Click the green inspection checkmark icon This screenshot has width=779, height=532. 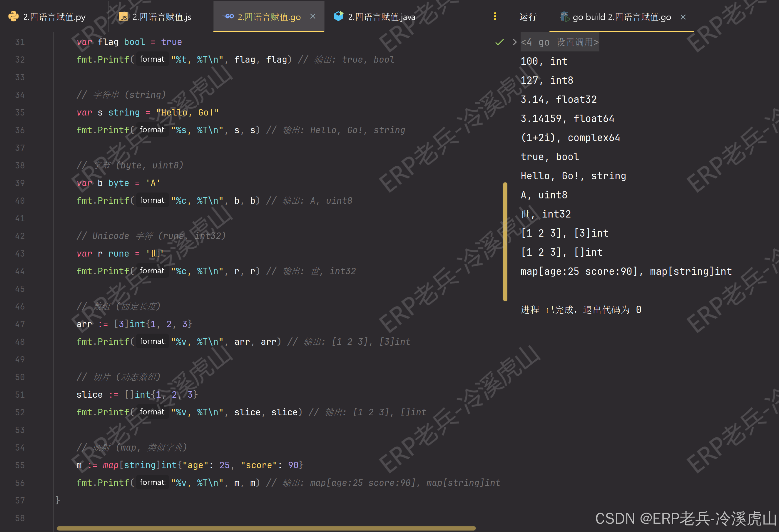tap(499, 42)
